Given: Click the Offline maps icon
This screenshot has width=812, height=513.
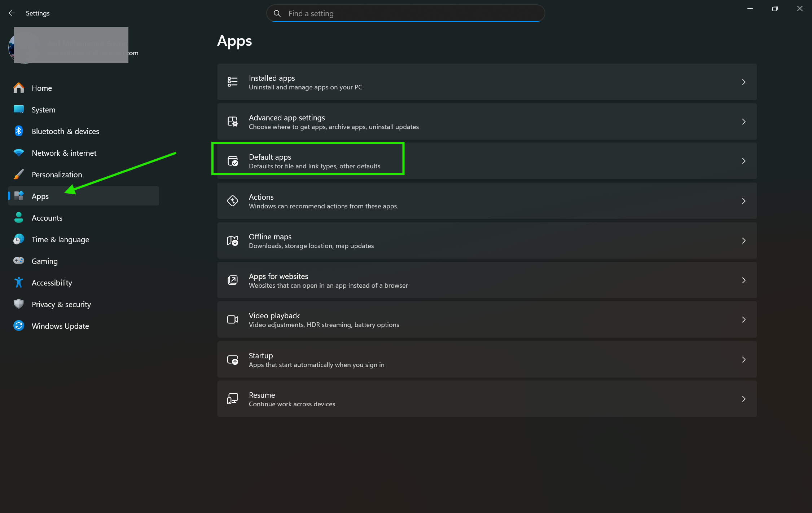Looking at the screenshot, I should click(x=233, y=240).
